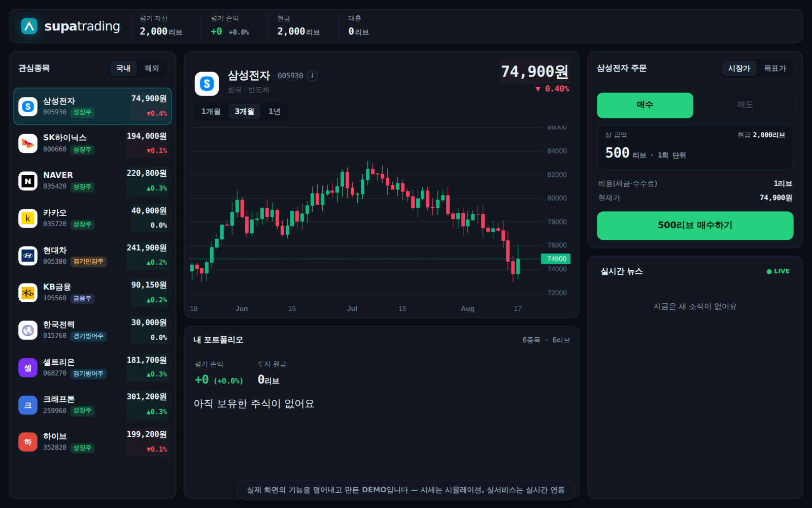
Task: Click the 비용(세금·수수료) label
Action: 627,183
